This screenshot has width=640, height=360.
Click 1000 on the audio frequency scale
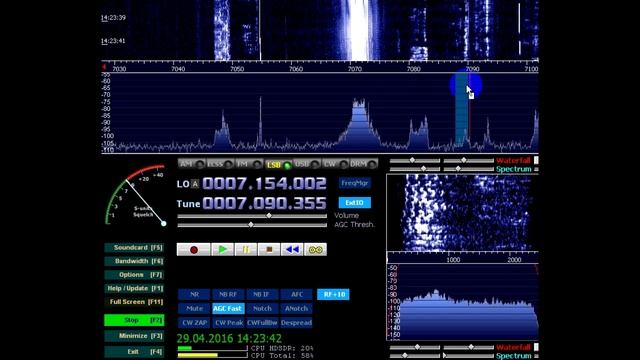coord(453,260)
